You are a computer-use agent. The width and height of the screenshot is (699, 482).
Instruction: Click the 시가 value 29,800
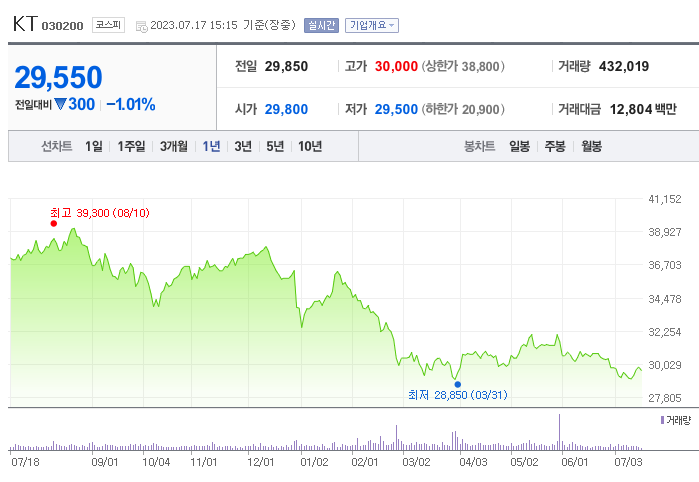pos(286,109)
